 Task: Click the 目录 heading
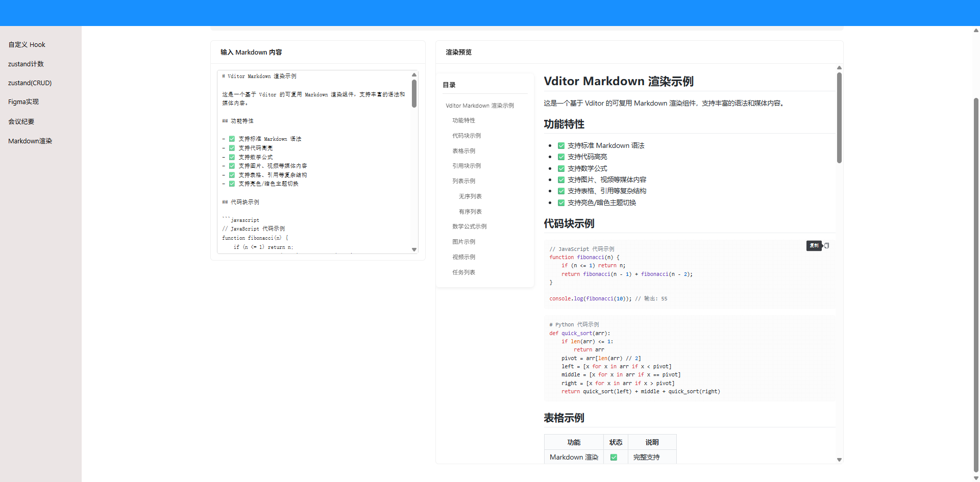(449, 85)
